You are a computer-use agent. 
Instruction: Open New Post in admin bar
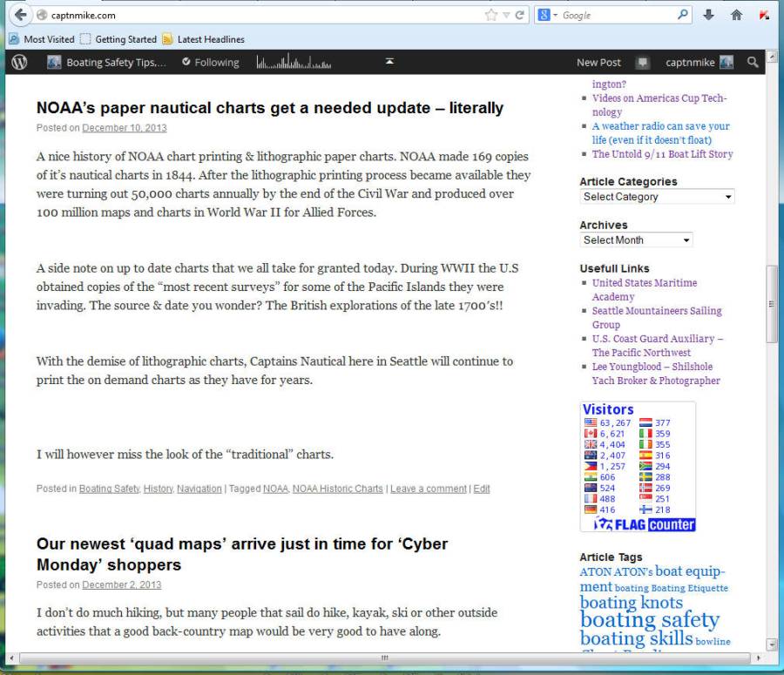point(598,62)
